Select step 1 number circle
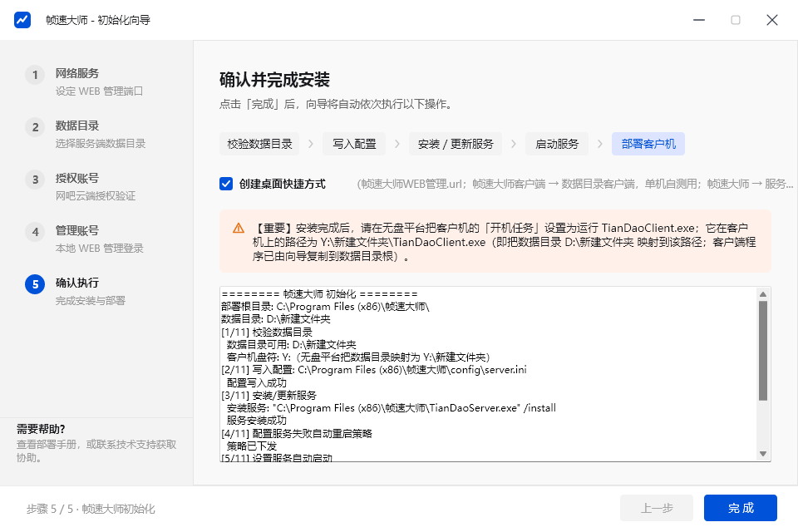 pos(35,75)
